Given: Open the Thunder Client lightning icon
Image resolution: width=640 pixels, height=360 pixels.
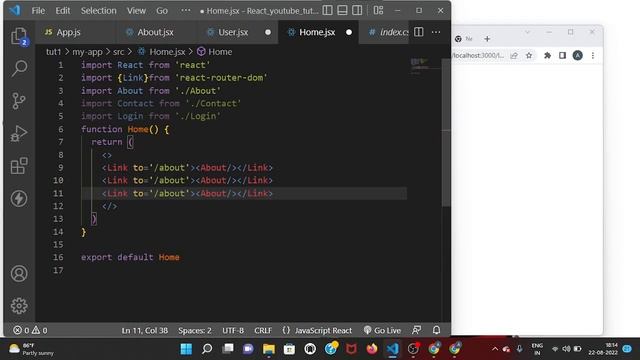Looking at the screenshot, I should point(19,199).
